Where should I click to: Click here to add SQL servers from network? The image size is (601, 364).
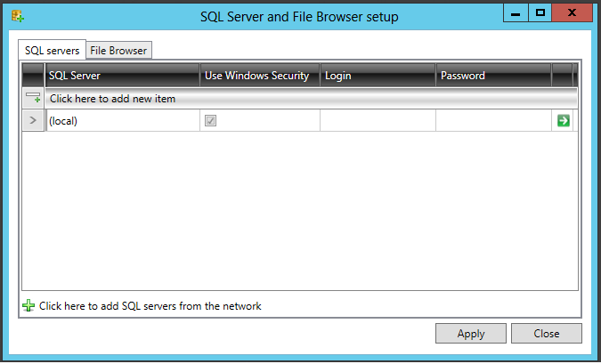[x=150, y=306]
